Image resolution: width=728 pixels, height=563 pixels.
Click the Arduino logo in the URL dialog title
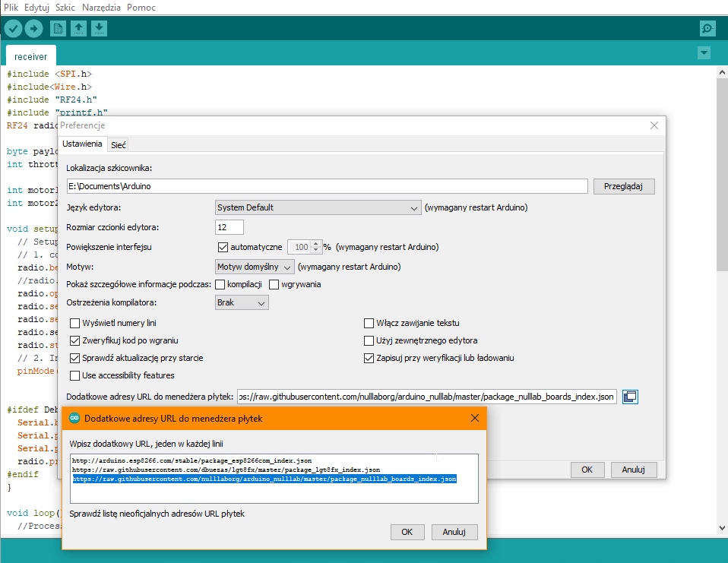[x=74, y=418]
